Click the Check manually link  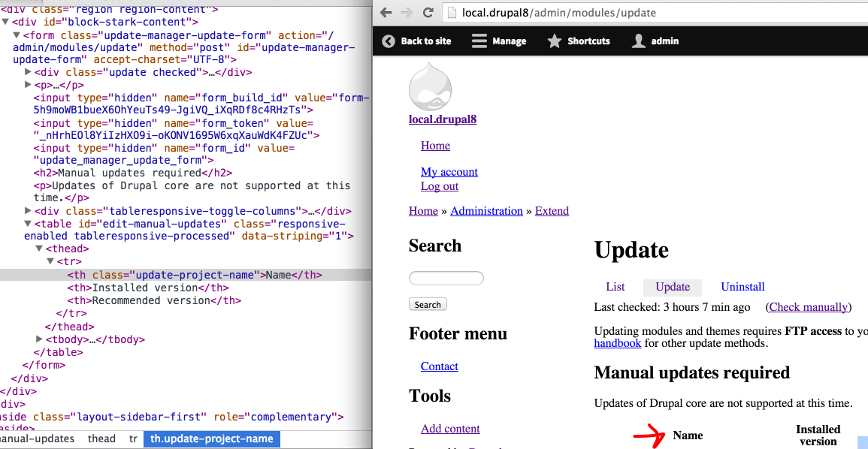(808, 306)
